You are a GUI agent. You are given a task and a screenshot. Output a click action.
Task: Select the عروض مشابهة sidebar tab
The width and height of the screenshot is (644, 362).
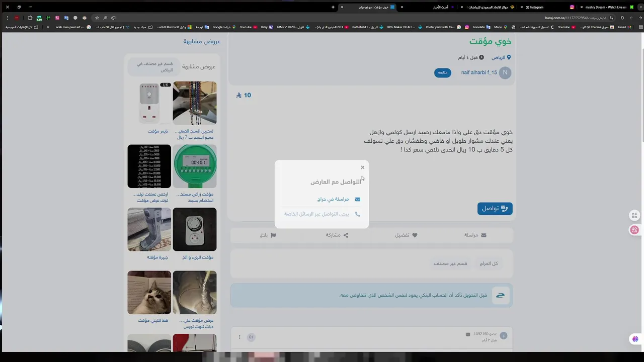[199, 66]
